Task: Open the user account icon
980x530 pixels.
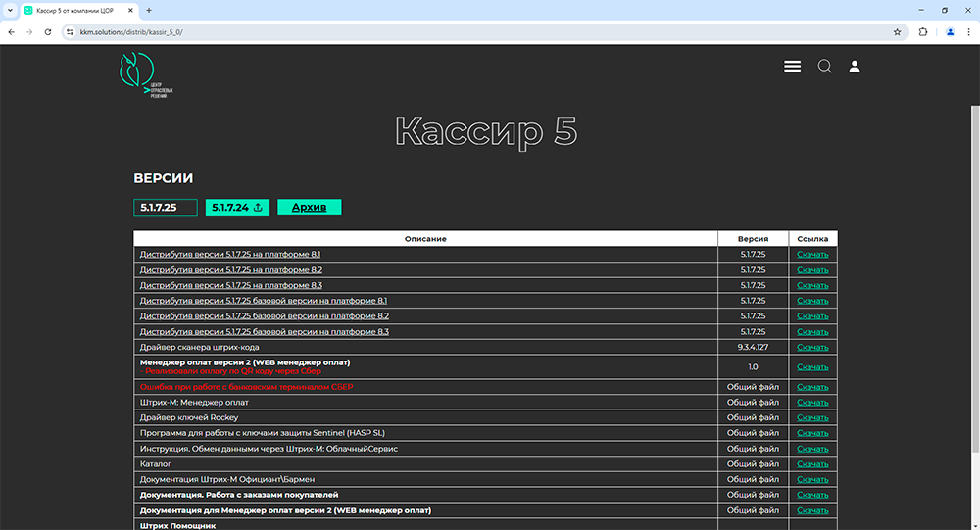Action: point(855,67)
